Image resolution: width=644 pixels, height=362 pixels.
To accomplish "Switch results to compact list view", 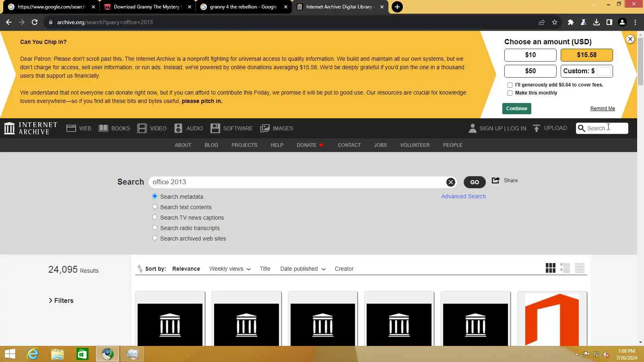I will pyautogui.click(x=580, y=268).
